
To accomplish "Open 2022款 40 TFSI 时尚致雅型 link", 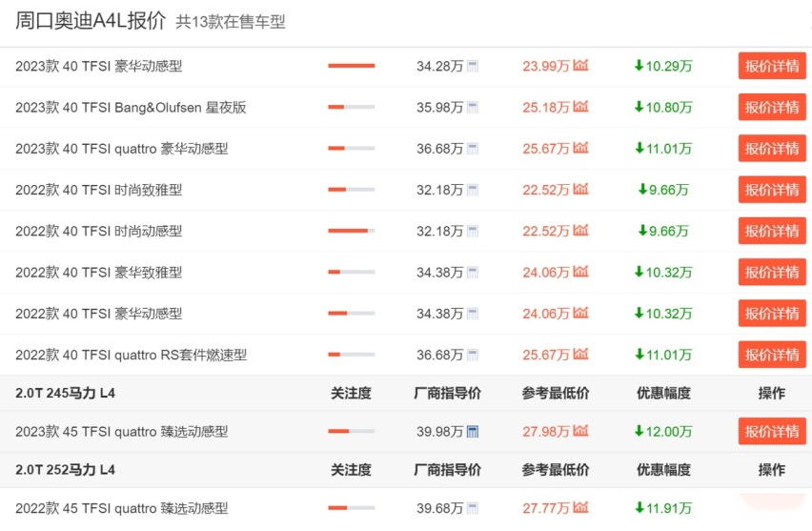I will (98, 190).
